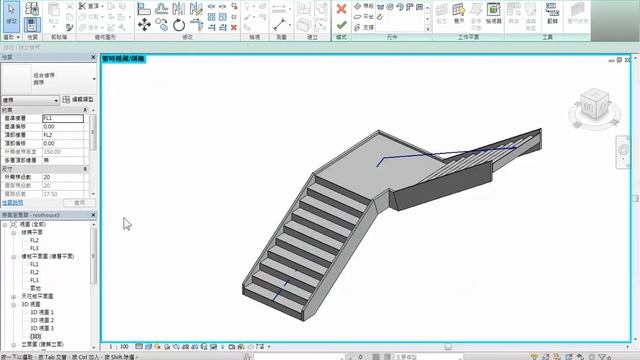The width and height of the screenshot is (640, 360).
Task: Open FL3 under 結構平面
Action: tap(34, 249)
